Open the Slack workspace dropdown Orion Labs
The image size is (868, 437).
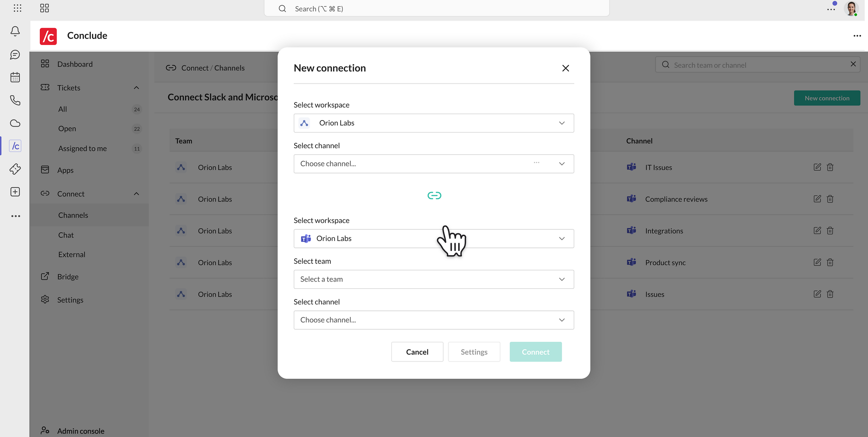tap(434, 123)
